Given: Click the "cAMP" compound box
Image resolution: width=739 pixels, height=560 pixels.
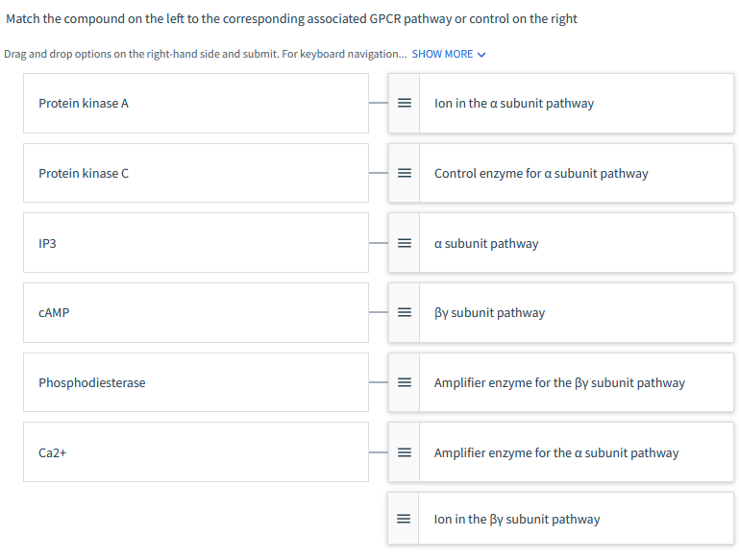Looking at the screenshot, I should [x=196, y=313].
